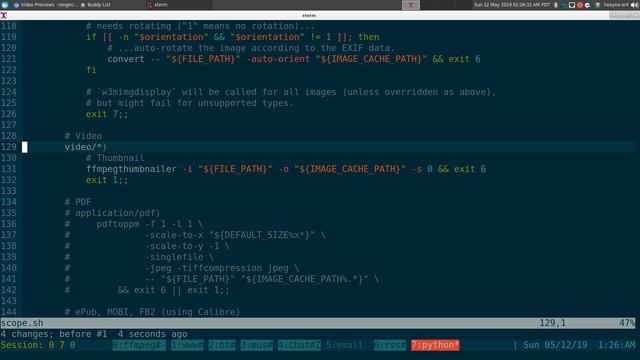Select tmux window 7:python

tap(435, 345)
